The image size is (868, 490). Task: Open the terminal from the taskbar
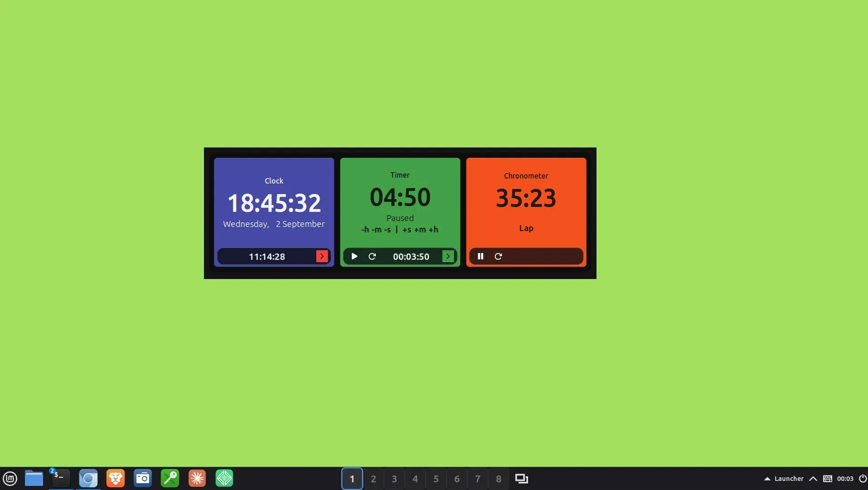click(61, 478)
